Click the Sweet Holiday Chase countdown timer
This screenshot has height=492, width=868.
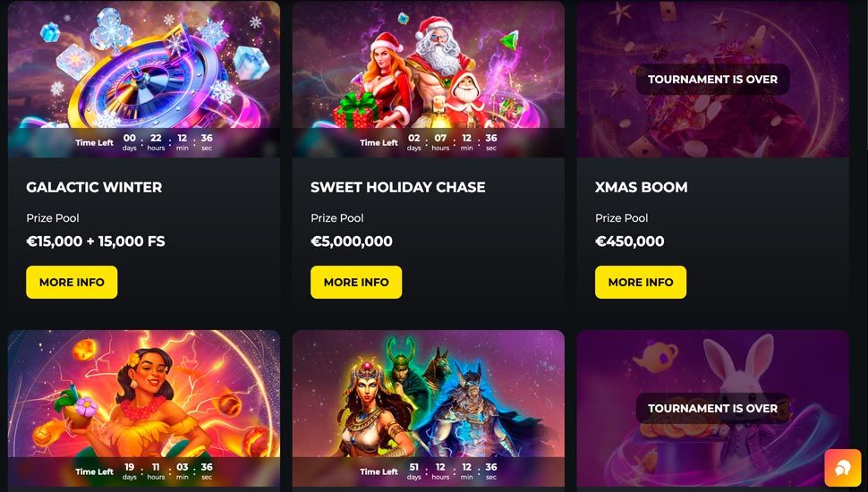[429, 142]
